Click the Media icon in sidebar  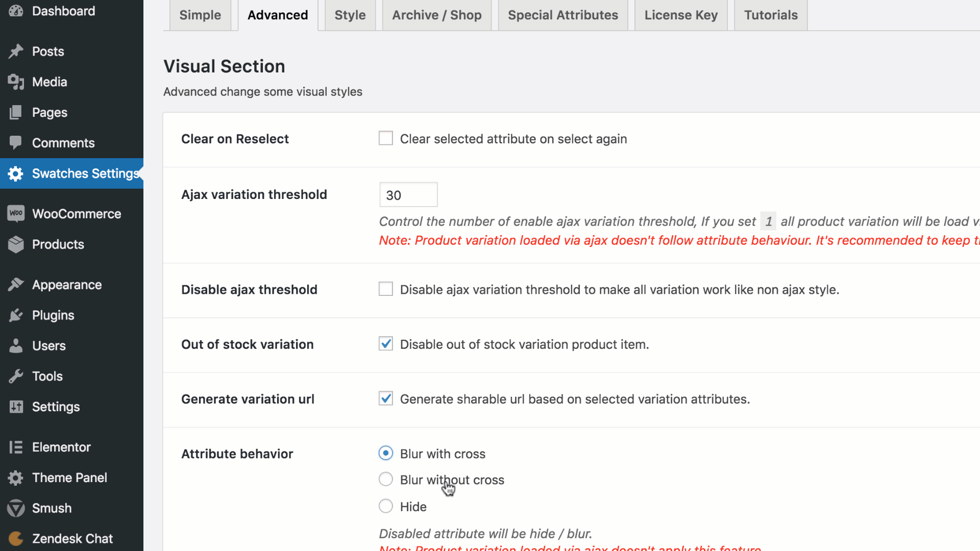(16, 82)
